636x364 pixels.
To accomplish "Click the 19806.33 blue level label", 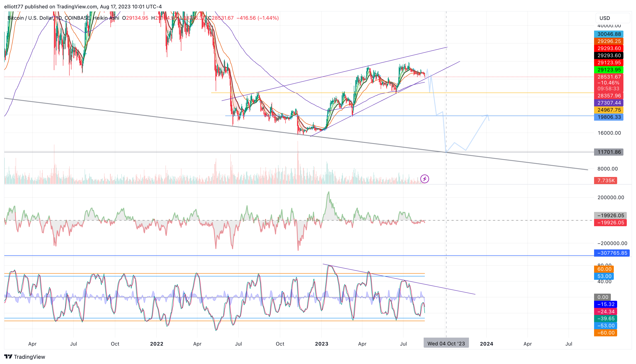I will click(x=609, y=117).
